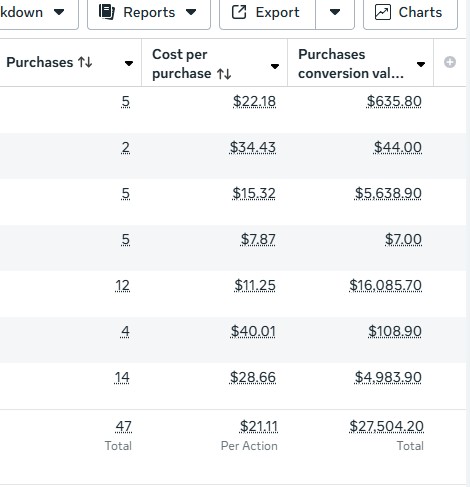Click purchases value 12

(x=122, y=285)
